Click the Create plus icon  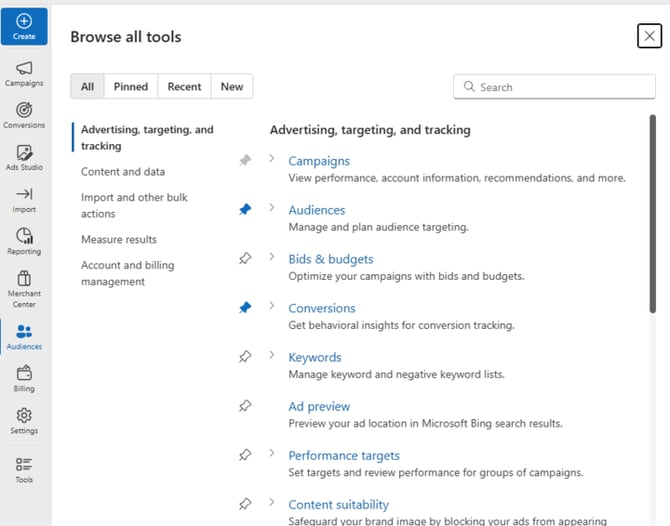click(24, 21)
